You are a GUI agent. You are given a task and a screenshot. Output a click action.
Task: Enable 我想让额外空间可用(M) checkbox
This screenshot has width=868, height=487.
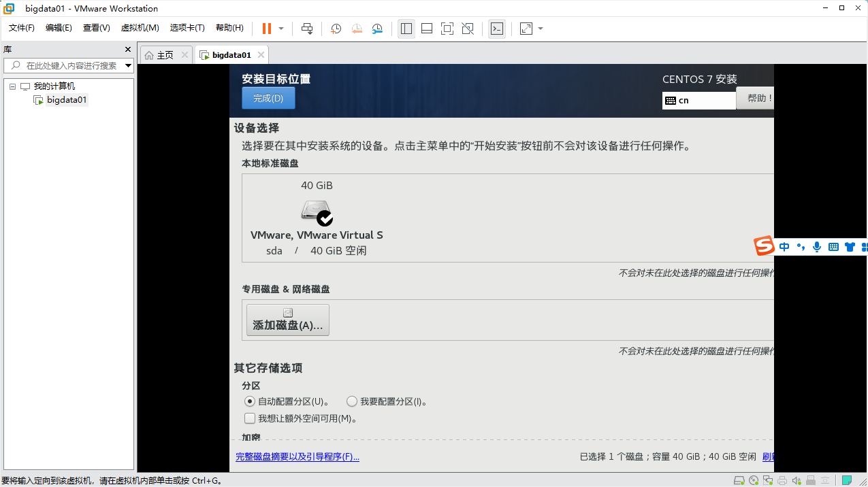[x=250, y=418]
